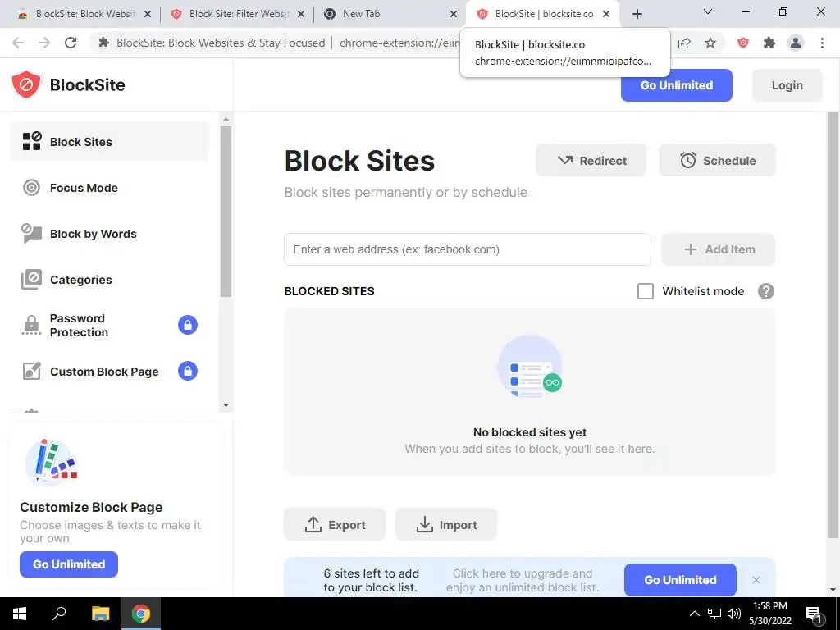Open Password Protection section
Image resolution: width=840 pixels, height=630 pixels.
pyautogui.click(x=109, y=325)
